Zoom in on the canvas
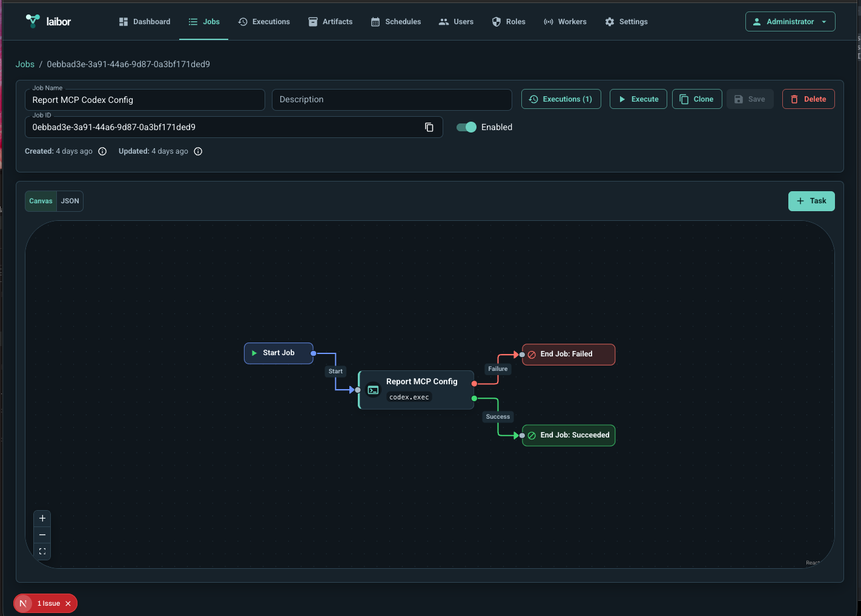 click(x=42, y=519)
